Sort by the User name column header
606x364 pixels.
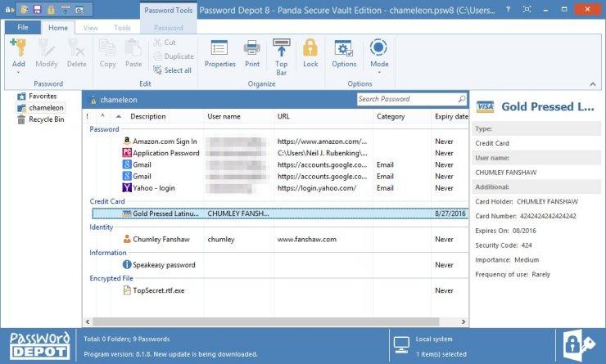(x=224, y=116)
